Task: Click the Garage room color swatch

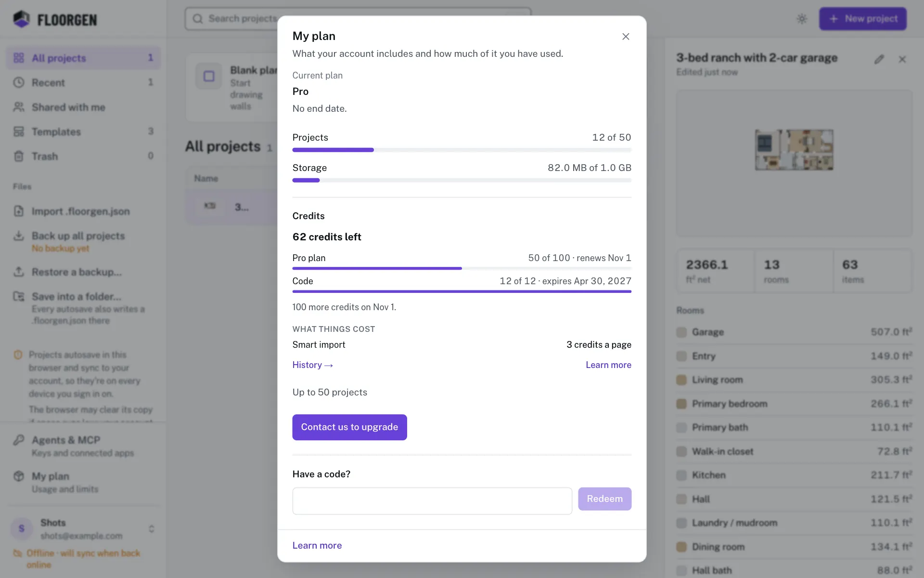Action: 681,332
